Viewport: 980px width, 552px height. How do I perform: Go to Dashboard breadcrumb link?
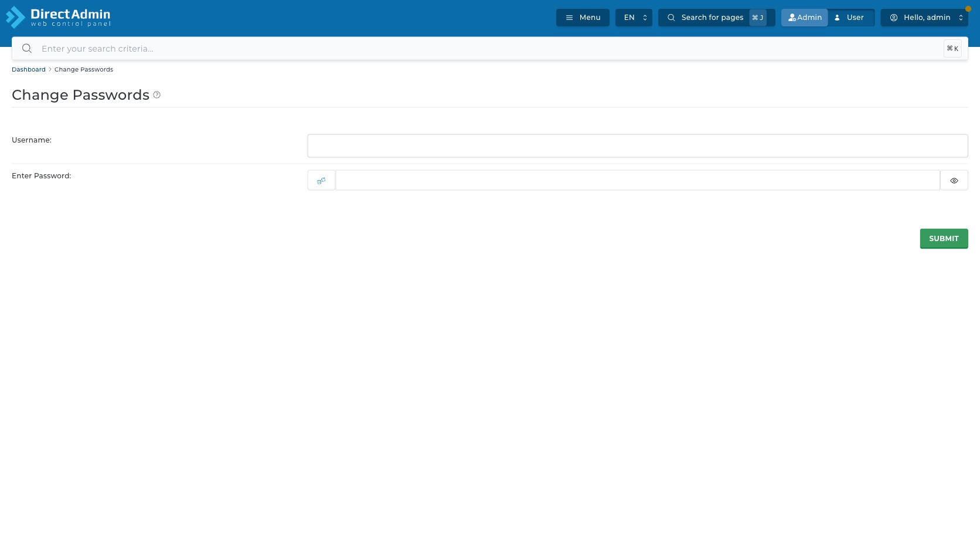[x=29, y=69]
